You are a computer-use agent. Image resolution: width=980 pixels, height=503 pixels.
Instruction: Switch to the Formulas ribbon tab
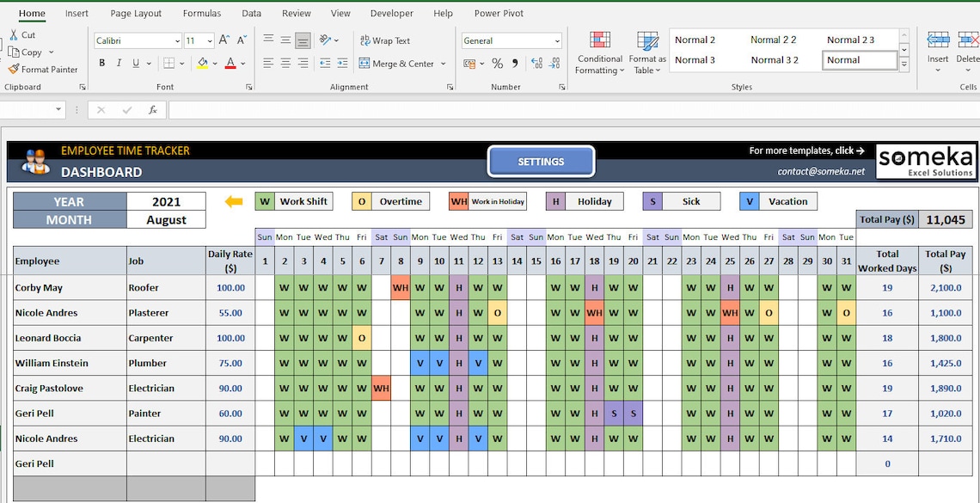click(202, 13)
